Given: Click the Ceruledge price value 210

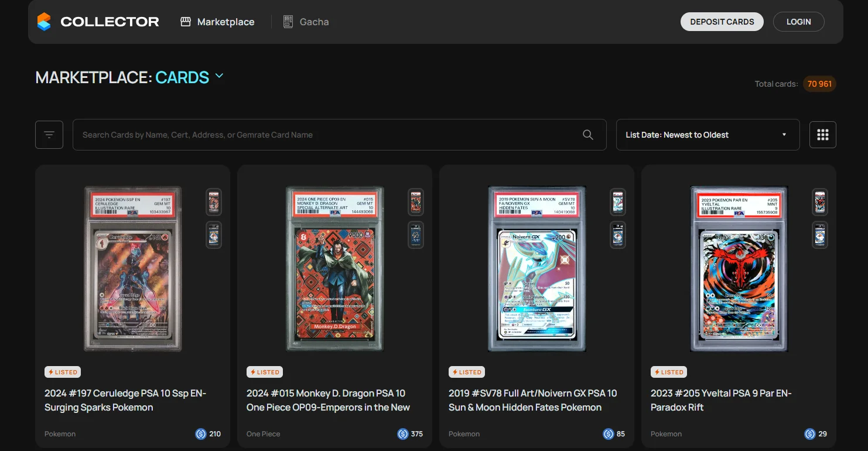Looking at the screenshot, I should pyautogui.click(x=215, y=434).
